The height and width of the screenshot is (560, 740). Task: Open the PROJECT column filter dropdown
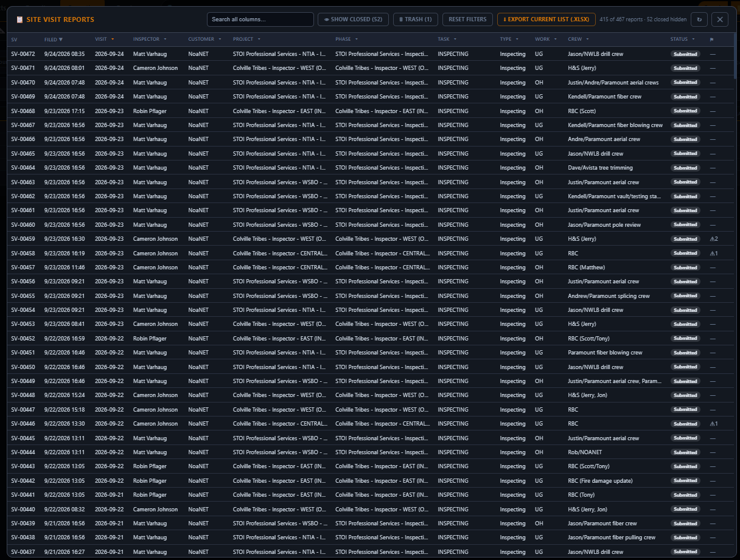click(259, 40)
